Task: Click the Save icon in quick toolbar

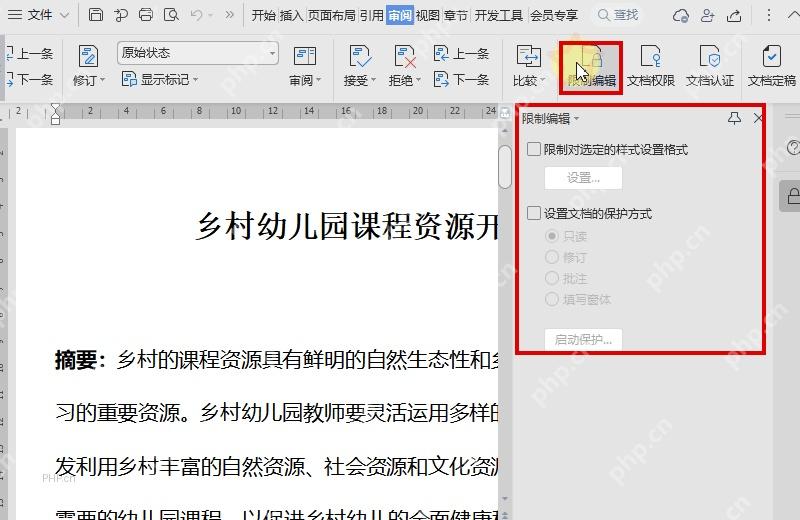Action: 95,15
